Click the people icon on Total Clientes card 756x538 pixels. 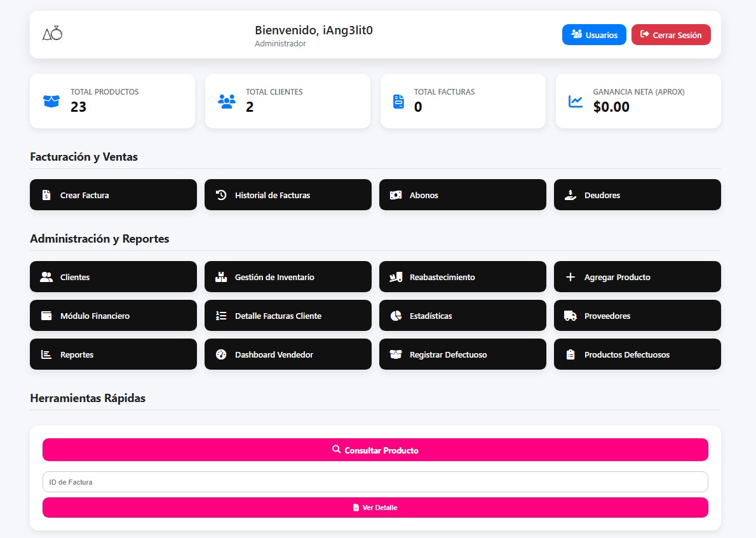point(227,101)
